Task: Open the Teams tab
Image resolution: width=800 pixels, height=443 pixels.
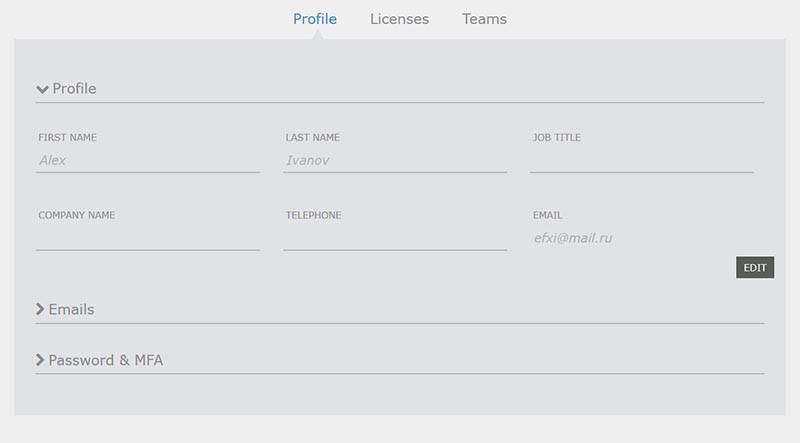Action: [484, 19]
